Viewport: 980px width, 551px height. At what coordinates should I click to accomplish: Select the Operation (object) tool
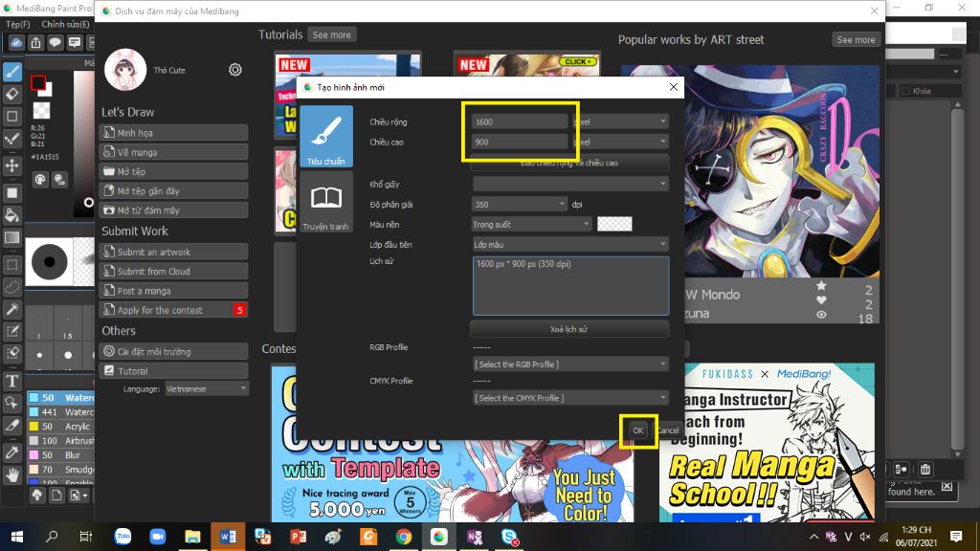[11, 403]
